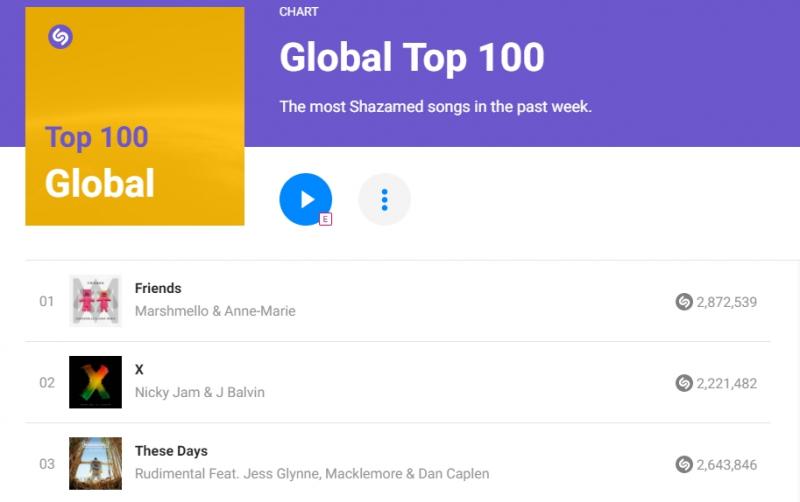This screenshot has height=502, width=800.
Task: Click the Shazam logo on the yellow cover
Action: coord(60,37)
